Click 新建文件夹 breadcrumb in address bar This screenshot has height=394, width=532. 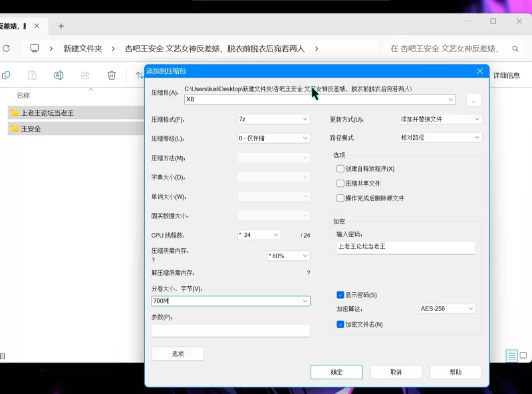[82, 49]
